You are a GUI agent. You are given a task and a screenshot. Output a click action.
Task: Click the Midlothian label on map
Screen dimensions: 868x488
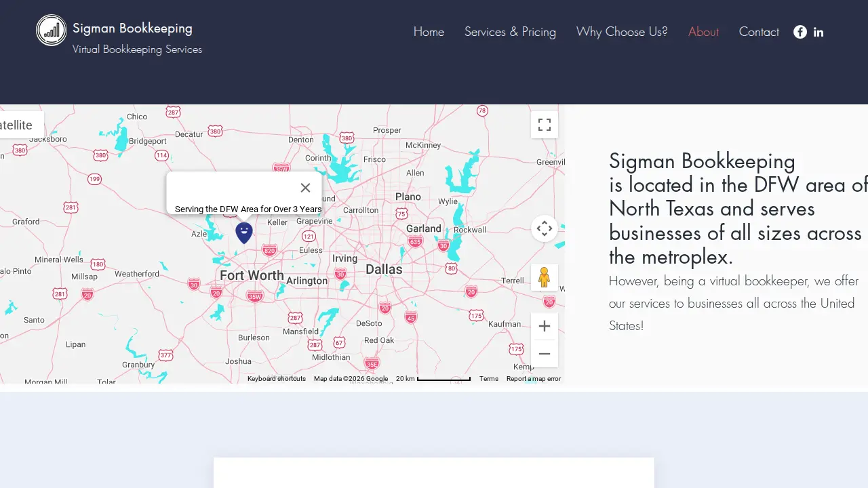point(331,357)
